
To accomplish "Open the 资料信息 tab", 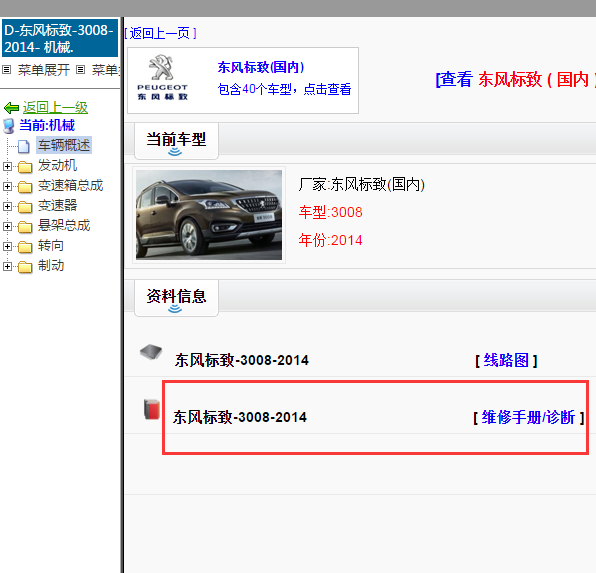I will (176, 298).
